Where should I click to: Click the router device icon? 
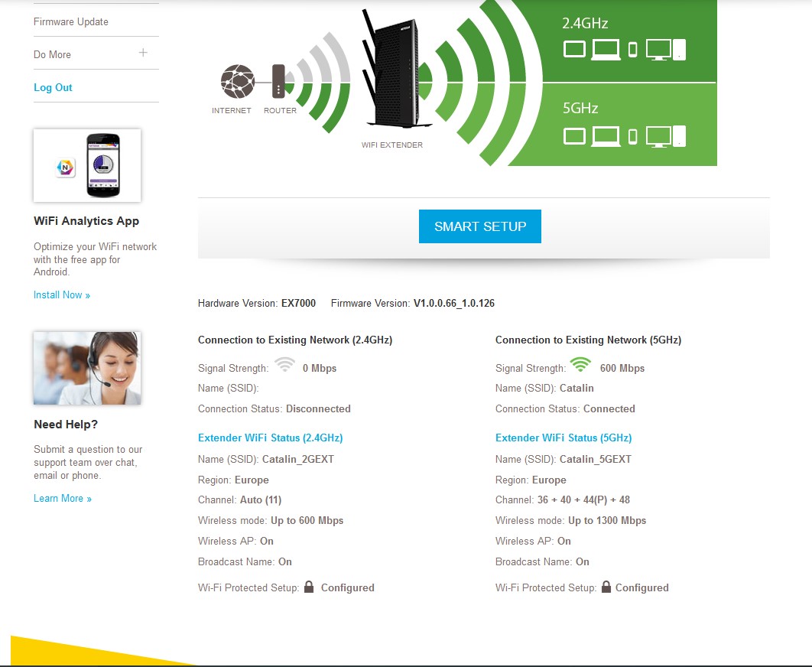click(x=278, y=81)
